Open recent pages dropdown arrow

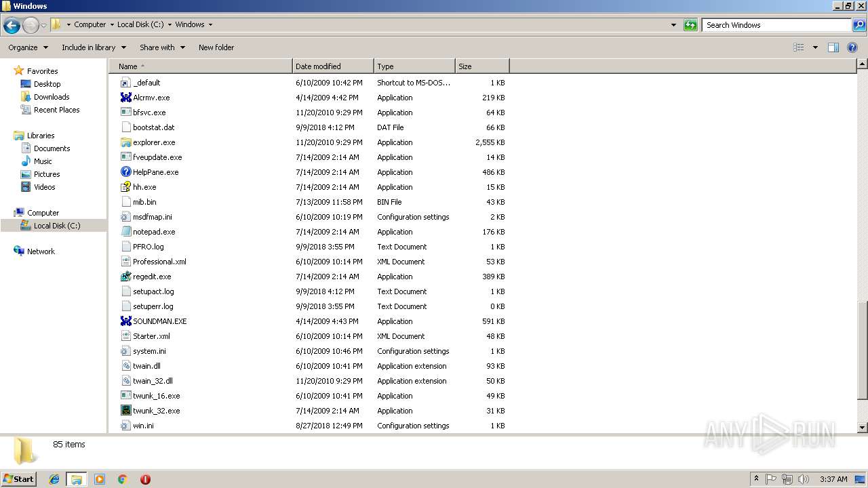44,25
